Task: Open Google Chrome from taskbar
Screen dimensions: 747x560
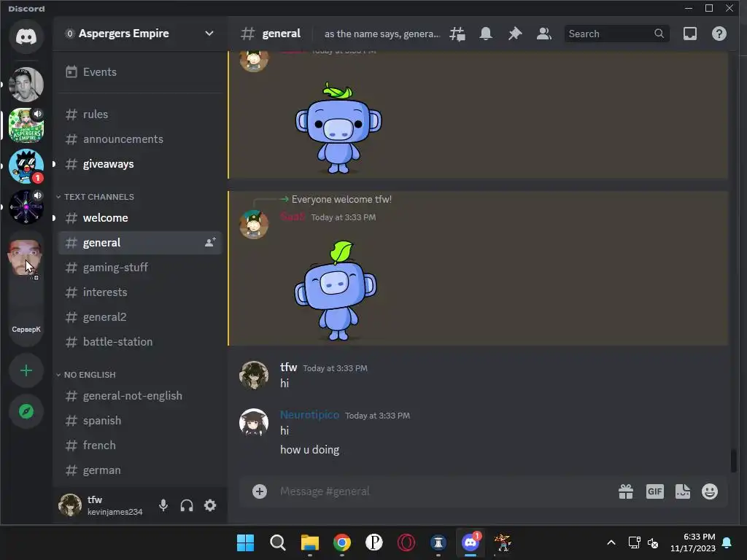Action: [342, 542]
